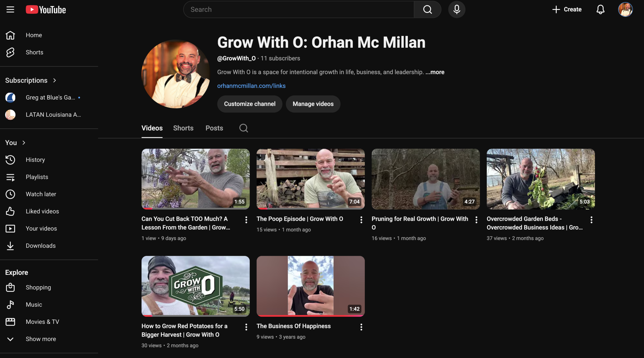Open your watch History from the sidebar

[x=35, y=160]
